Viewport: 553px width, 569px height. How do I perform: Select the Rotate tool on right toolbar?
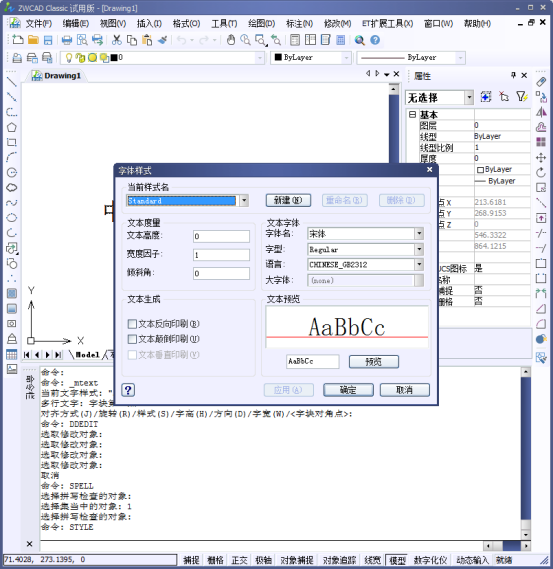tap(541, 172)
